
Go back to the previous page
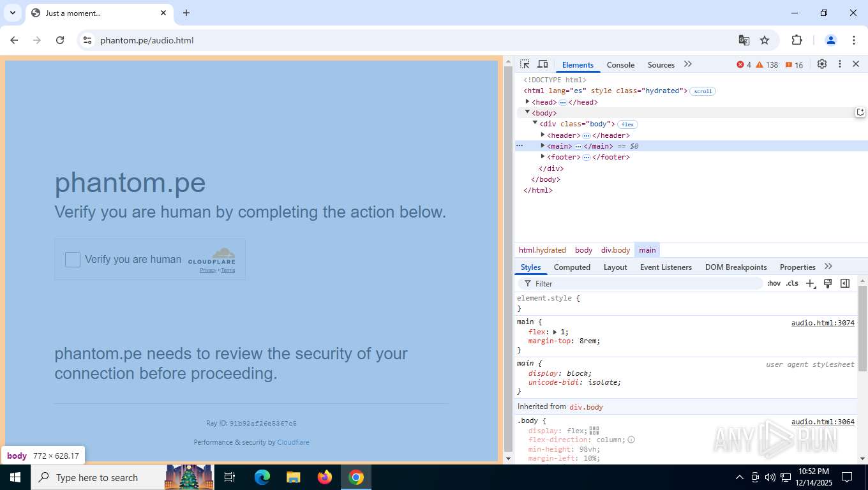(14, 40)
